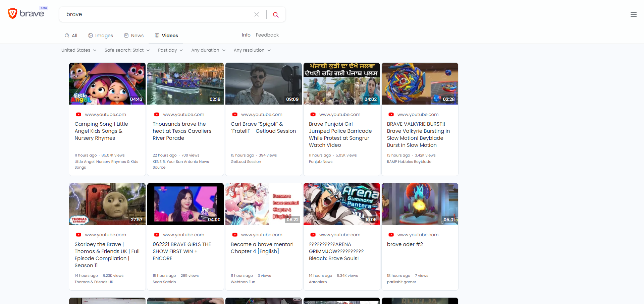Open Skarloey the Brave thumbnail
The image size is (644, 304).
pyautogui.click(x=107, y=204)
